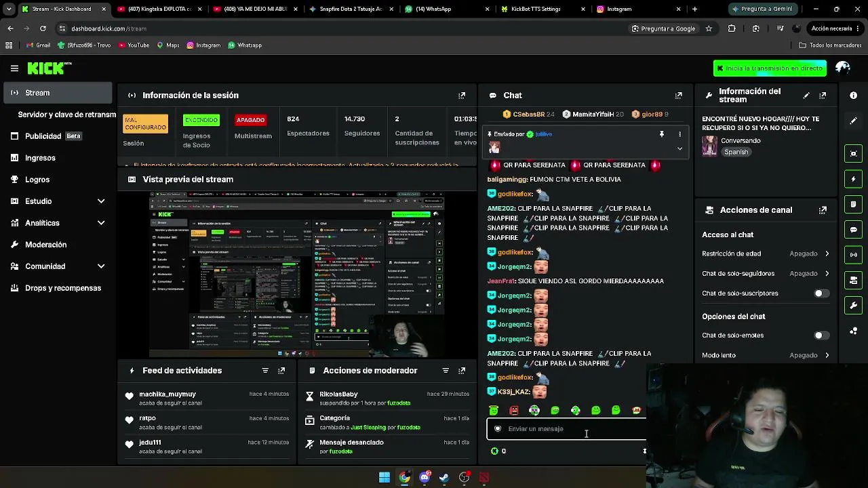Click the Enviar un mensaje chat input
The image size is (868, 488).
coord(567,429)
